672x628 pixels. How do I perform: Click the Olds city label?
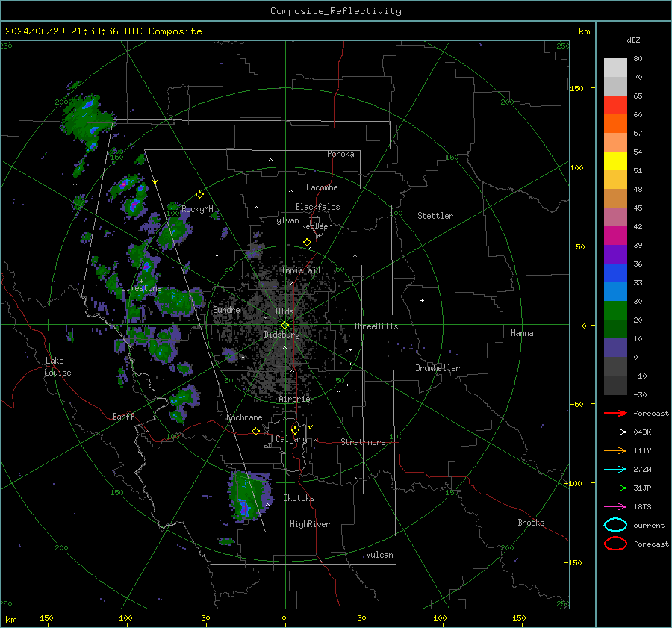coord(284,311)
